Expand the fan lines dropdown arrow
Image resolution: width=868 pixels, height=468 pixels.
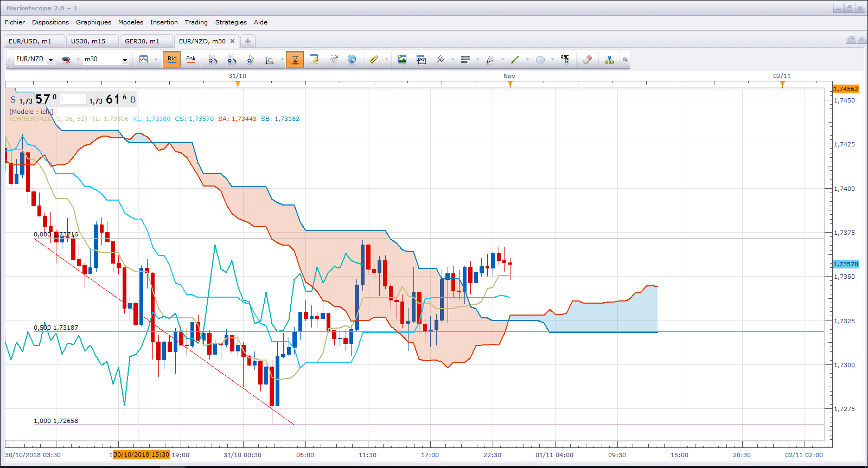point(502,60)
